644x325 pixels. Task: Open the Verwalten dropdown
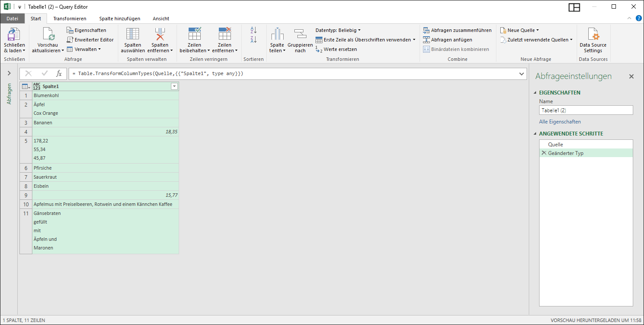84,49
